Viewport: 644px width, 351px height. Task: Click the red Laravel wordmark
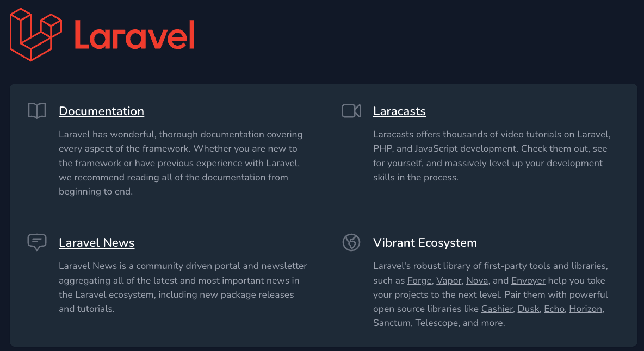point(134,36)
